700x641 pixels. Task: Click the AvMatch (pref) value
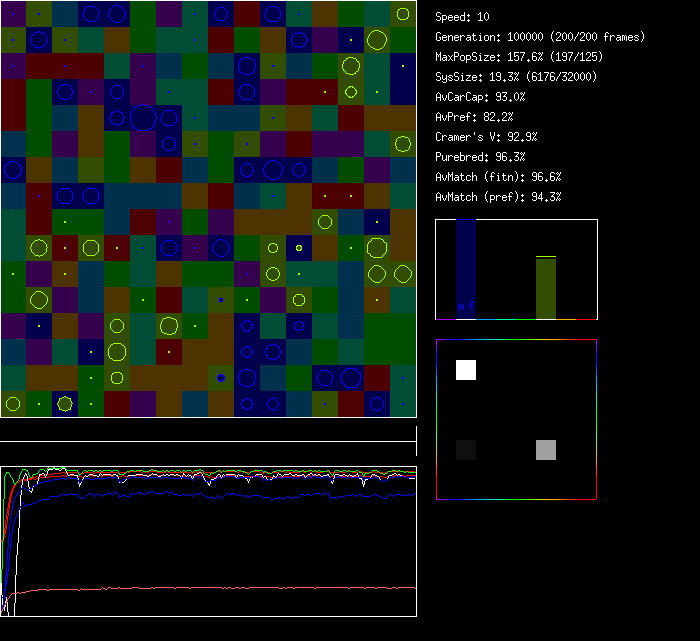tap(498, 197)
